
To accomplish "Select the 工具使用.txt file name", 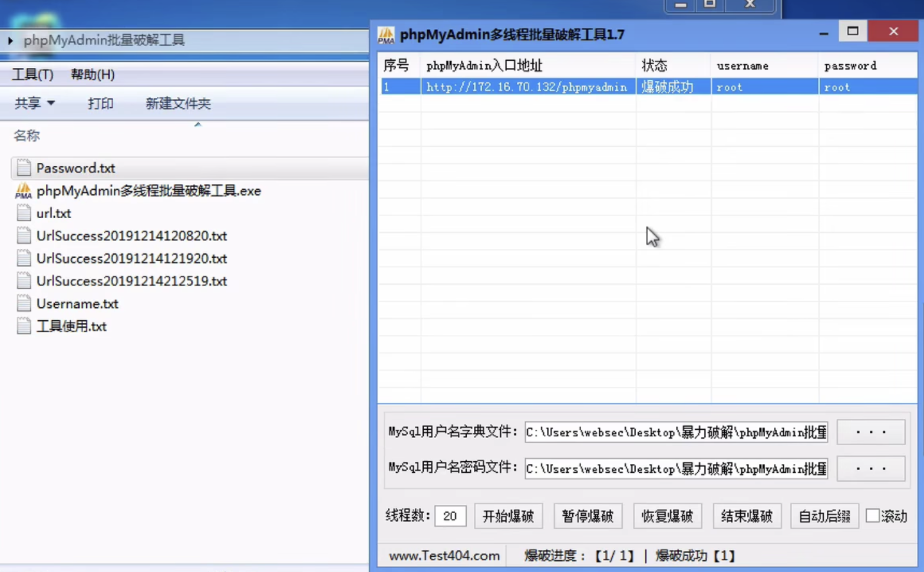I will [x=71, y=326].
